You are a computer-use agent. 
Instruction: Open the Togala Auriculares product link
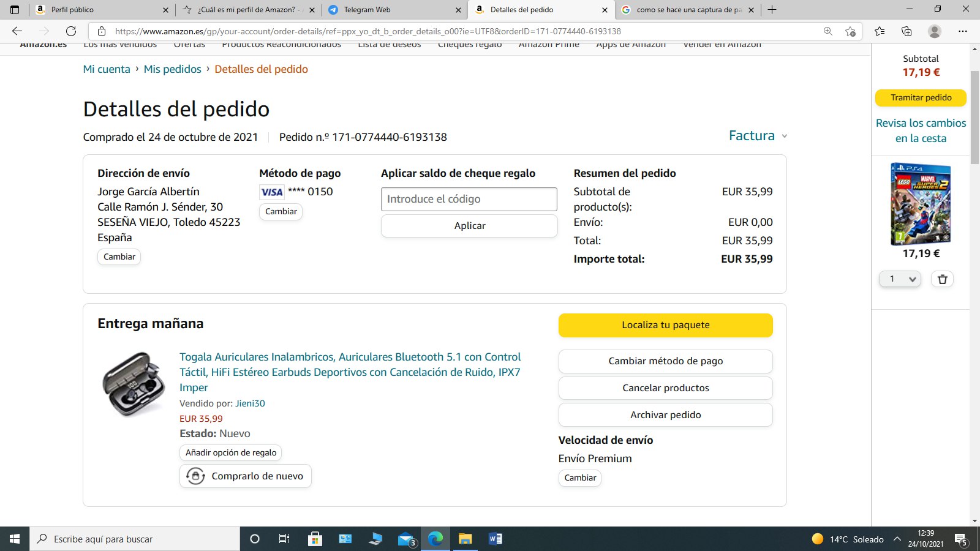(350, 372)
